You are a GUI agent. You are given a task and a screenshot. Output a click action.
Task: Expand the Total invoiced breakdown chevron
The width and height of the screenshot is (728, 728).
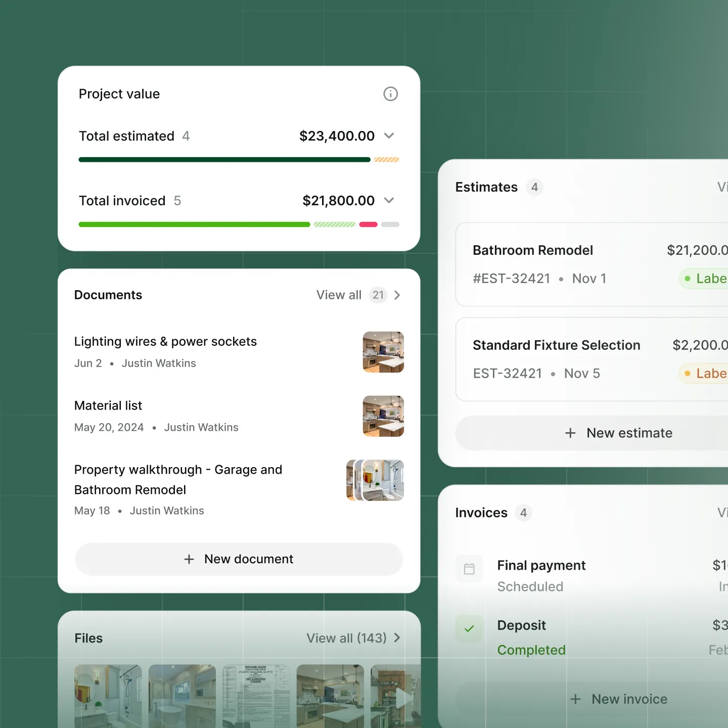pos(389,201)
